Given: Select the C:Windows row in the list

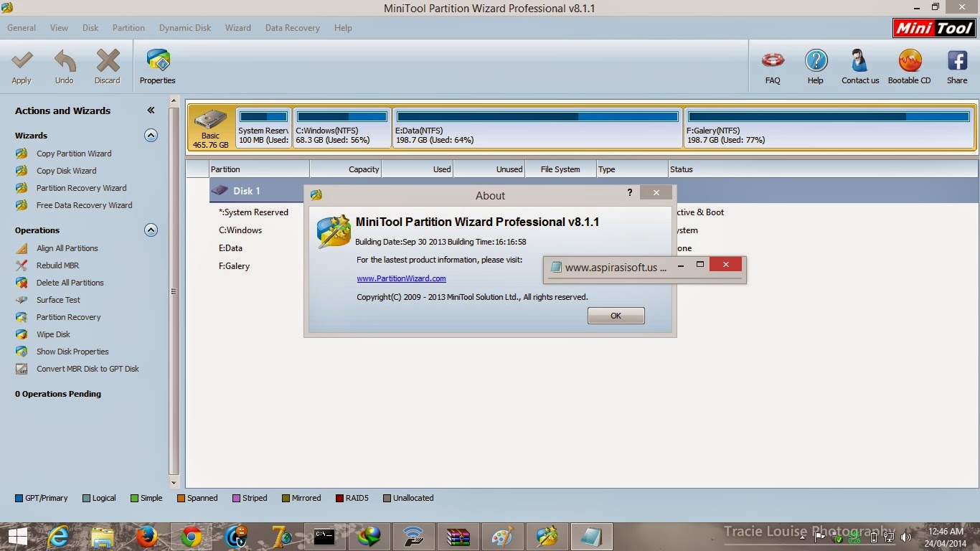Looking at the screenshot, I should [240, 230].
